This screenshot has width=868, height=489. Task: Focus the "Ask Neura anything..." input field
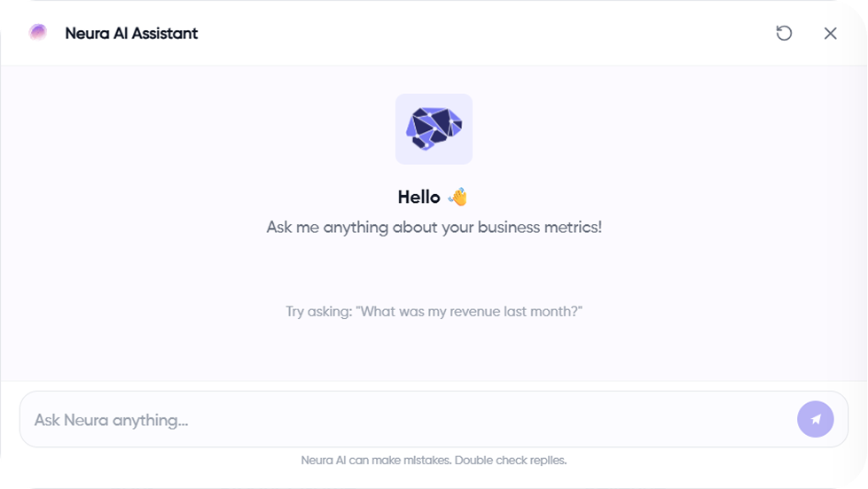[408, 420]
